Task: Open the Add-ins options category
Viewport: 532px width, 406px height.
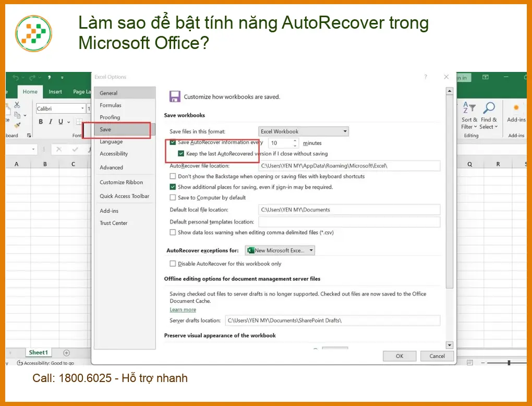Action: (125, 211)
